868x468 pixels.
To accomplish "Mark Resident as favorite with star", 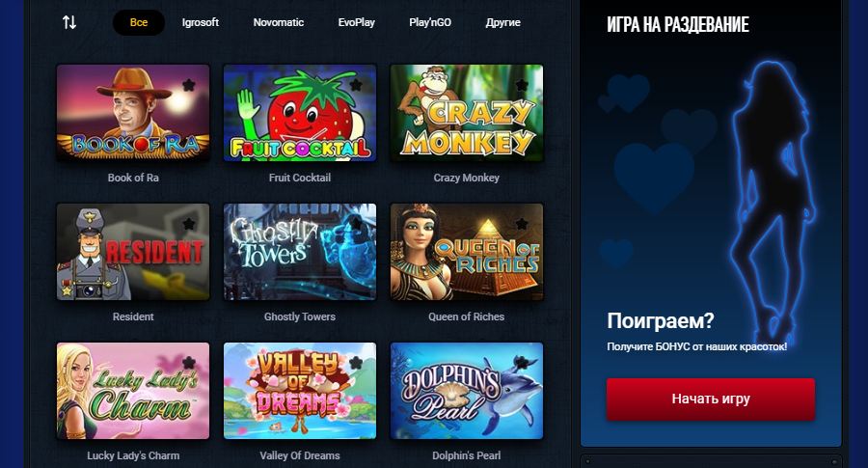I will click(x=189, y=224).
